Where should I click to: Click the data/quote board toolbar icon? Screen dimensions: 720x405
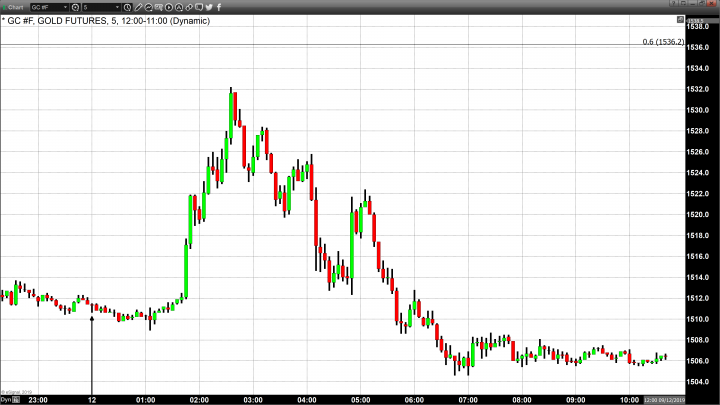pos(159,7)
